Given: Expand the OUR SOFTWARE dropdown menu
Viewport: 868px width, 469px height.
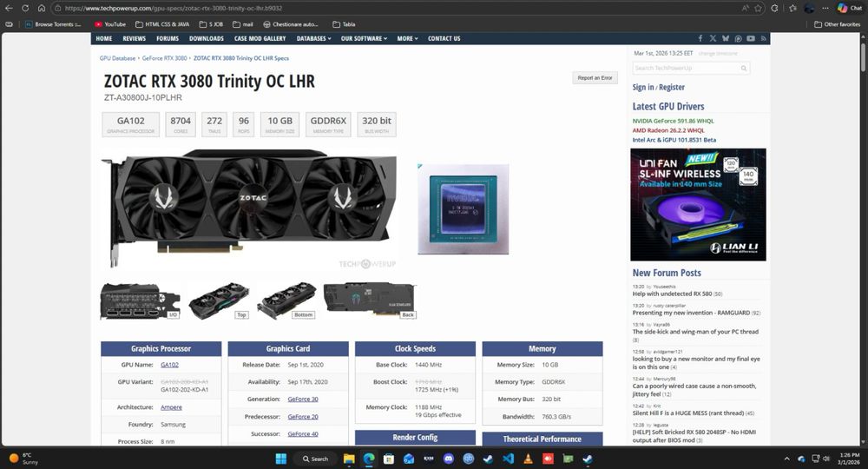Looking at the screenshot, I should pyautogui.click(x=364, y=38).
